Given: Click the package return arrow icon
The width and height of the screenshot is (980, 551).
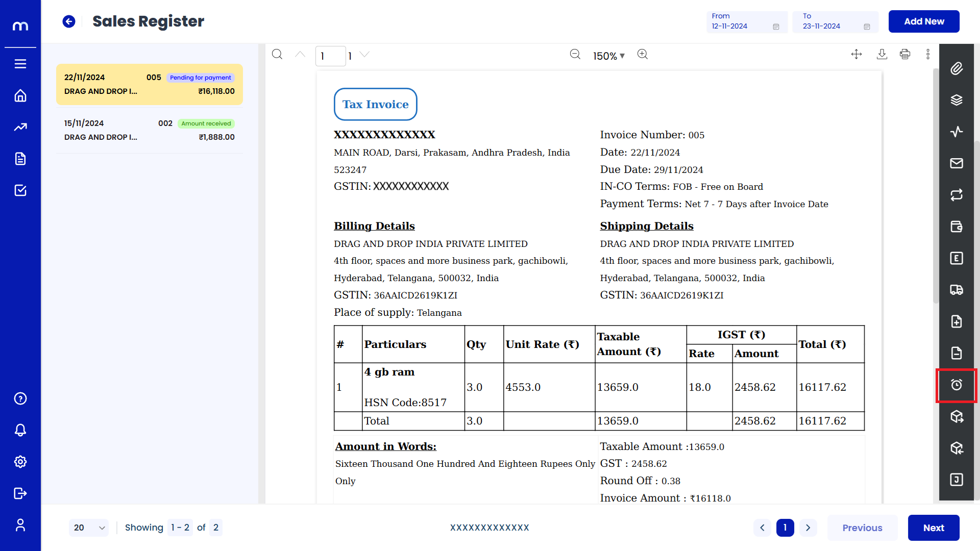Looking at the screenshot, I should point(957,448).
